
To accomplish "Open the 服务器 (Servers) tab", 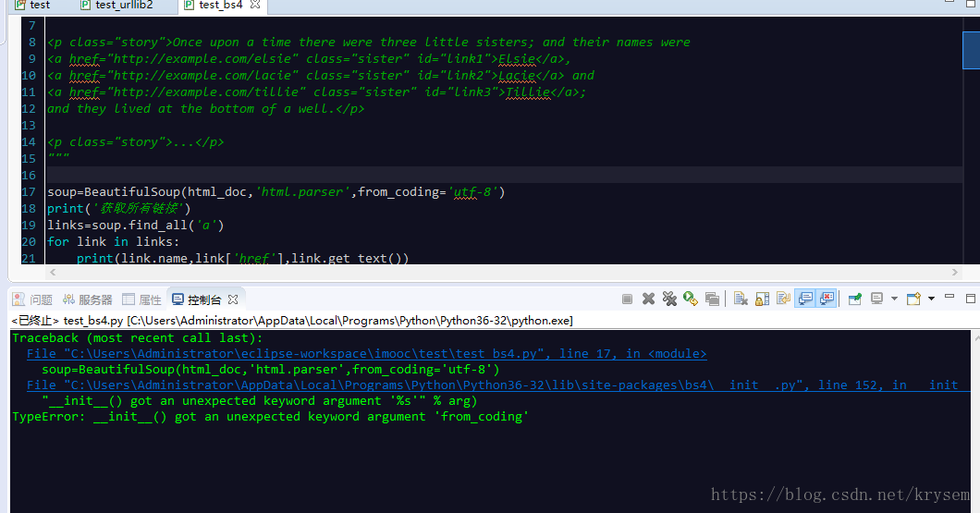I will click(88, 299).
